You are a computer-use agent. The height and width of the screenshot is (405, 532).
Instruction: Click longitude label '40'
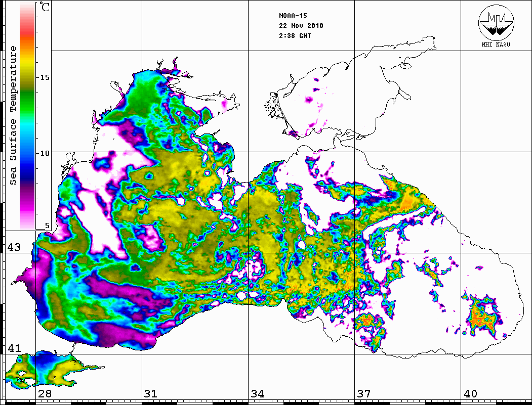tap(470, 393)
